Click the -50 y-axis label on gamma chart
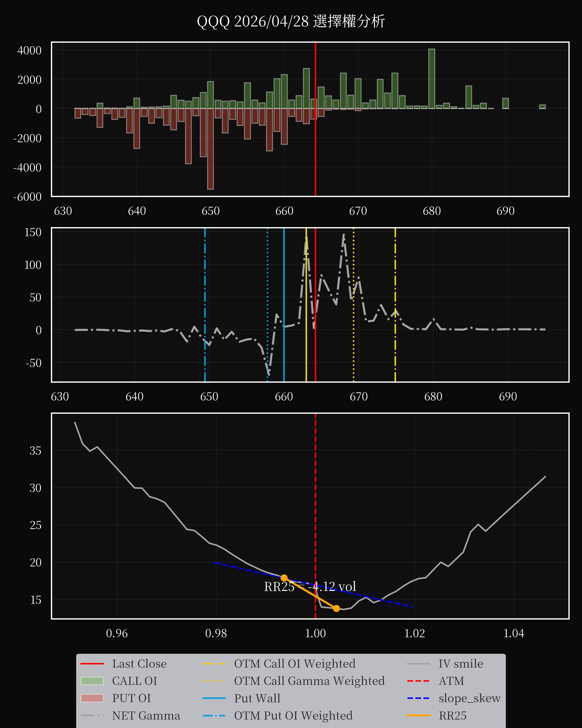The width and height of the screenshot is (582, 728). pyautogui.click(x=33, y=363)
